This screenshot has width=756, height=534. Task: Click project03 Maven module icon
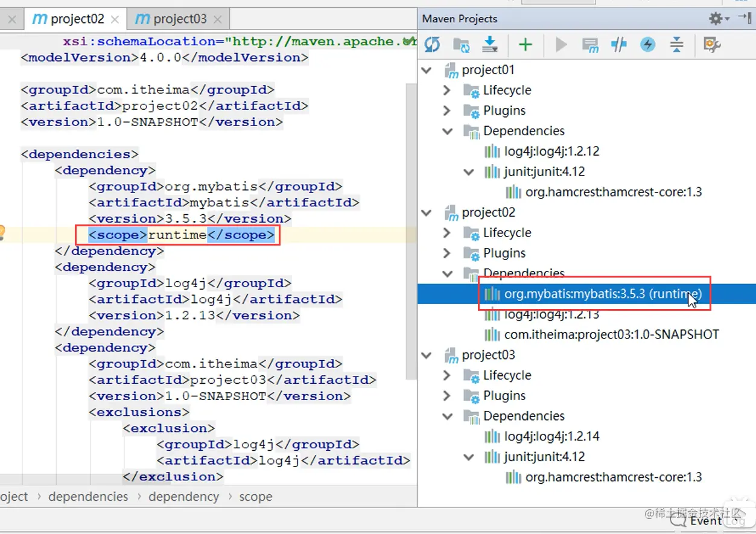tap(452, 355)
